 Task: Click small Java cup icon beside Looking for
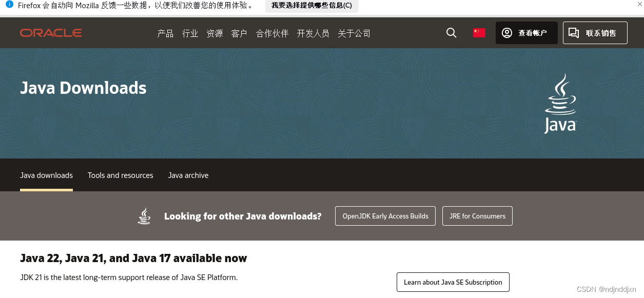click(x=144, y=216)
